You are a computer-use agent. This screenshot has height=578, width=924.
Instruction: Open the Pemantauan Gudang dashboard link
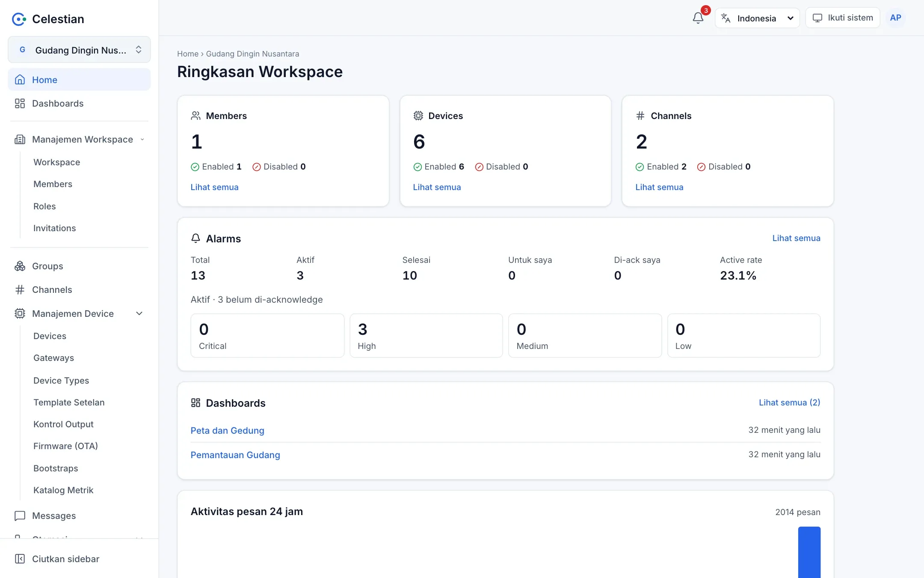(235, 455)
